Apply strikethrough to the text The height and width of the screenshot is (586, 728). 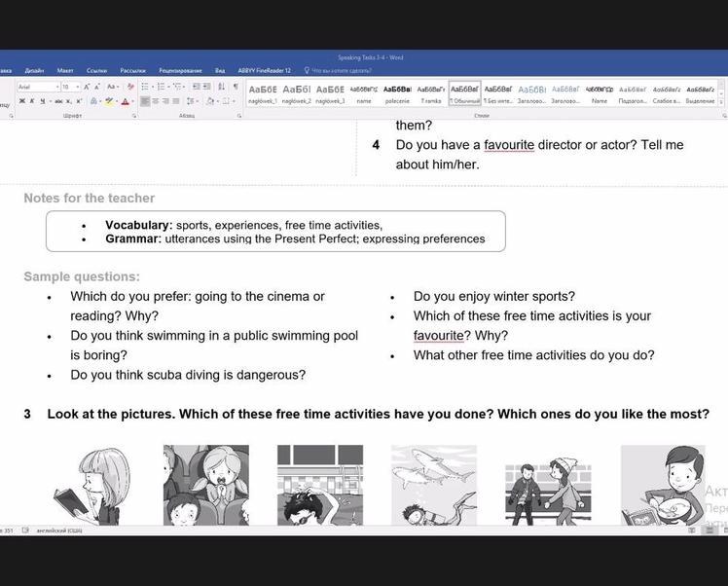57,101
